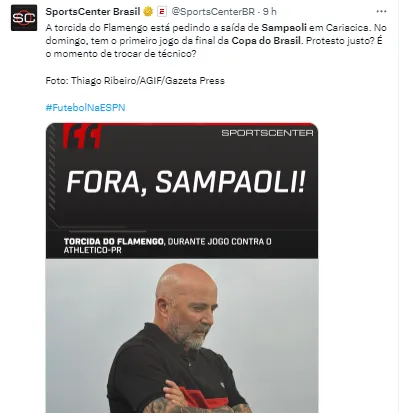Image resolution: width=400 pixels, height=413 pixels.
Task: Click the 9 h timestamp
Action: [x=270, y=12]
